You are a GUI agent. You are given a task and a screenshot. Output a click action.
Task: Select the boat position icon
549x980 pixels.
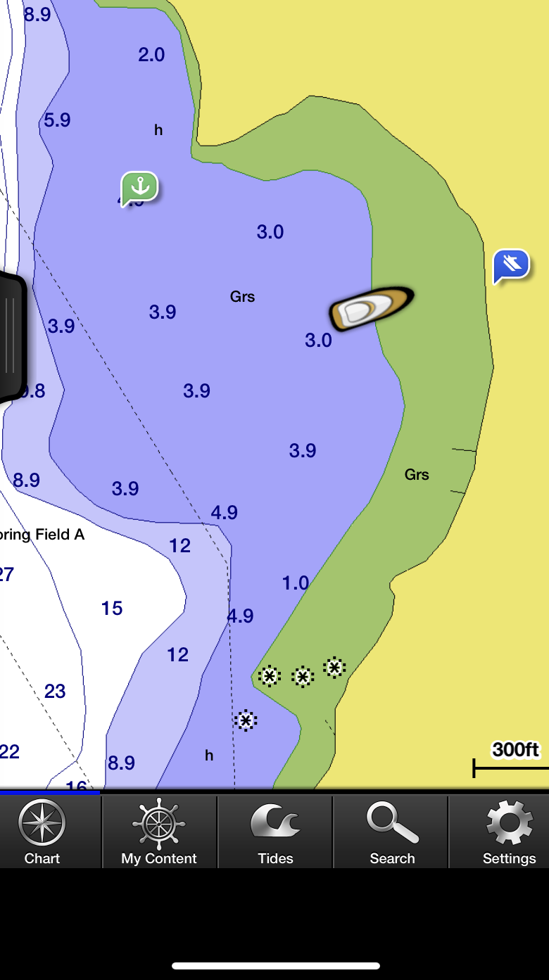371,309
